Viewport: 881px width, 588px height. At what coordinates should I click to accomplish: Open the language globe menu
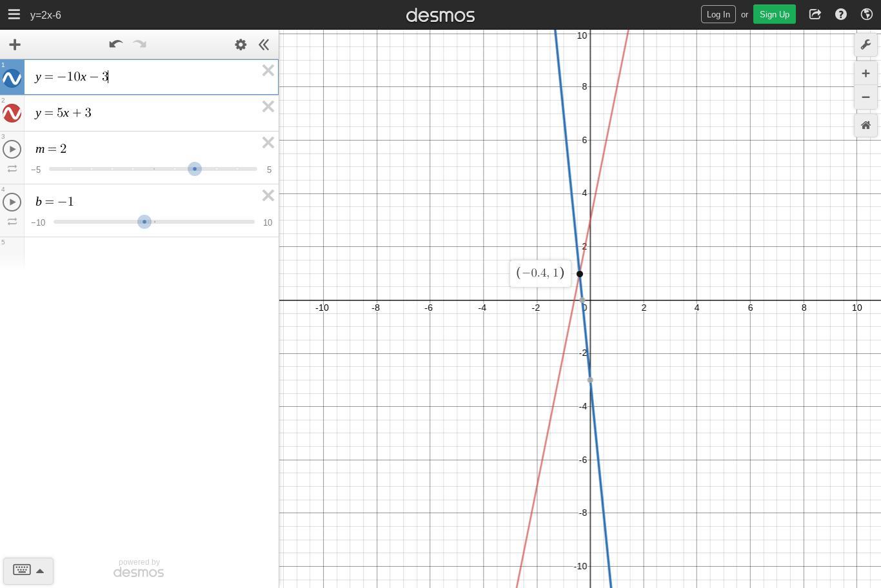867,14
